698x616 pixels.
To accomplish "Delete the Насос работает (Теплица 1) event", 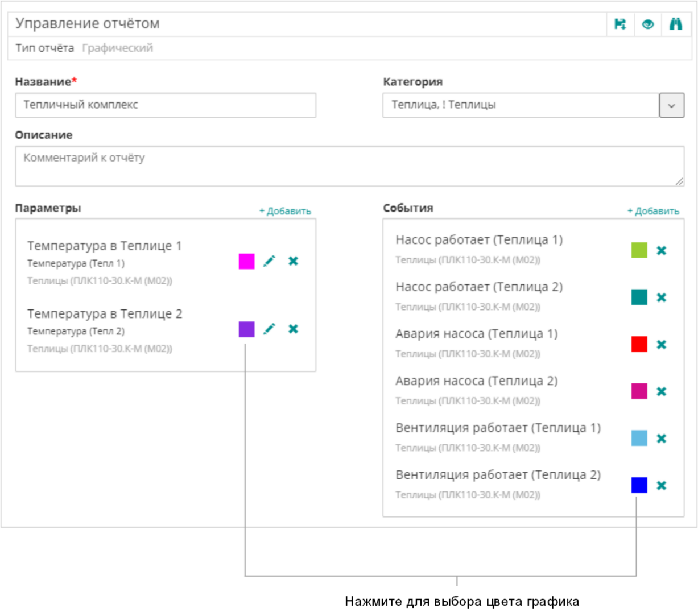I will click(x=661, y=250).
